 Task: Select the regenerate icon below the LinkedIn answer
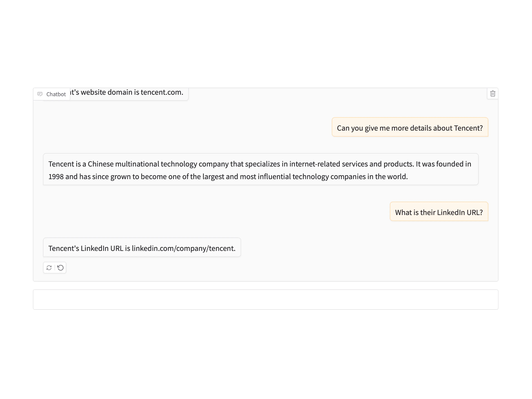(49, 267)
